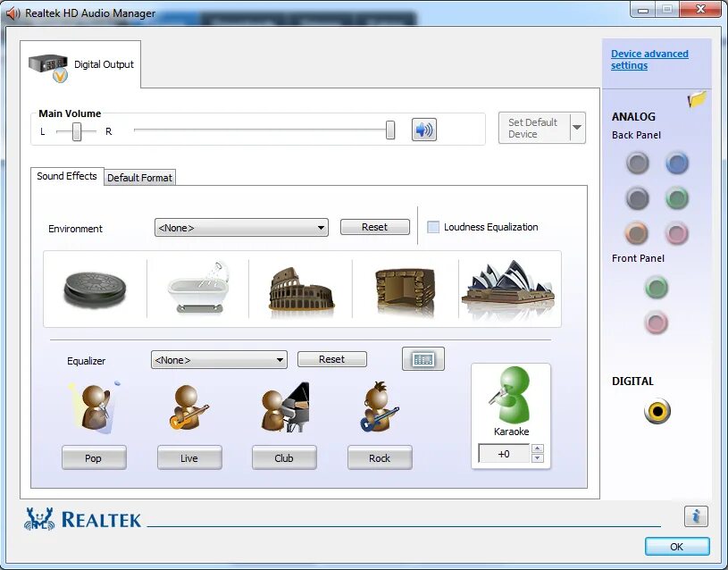Choose the bathtub (Bathroom) environment icon

click(198, 287)
